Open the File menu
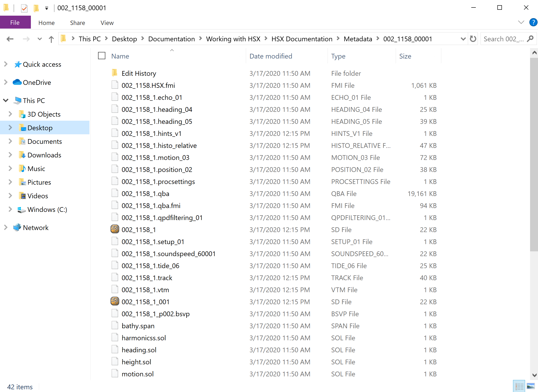The image size is (538, 392). tap(15, 22)
